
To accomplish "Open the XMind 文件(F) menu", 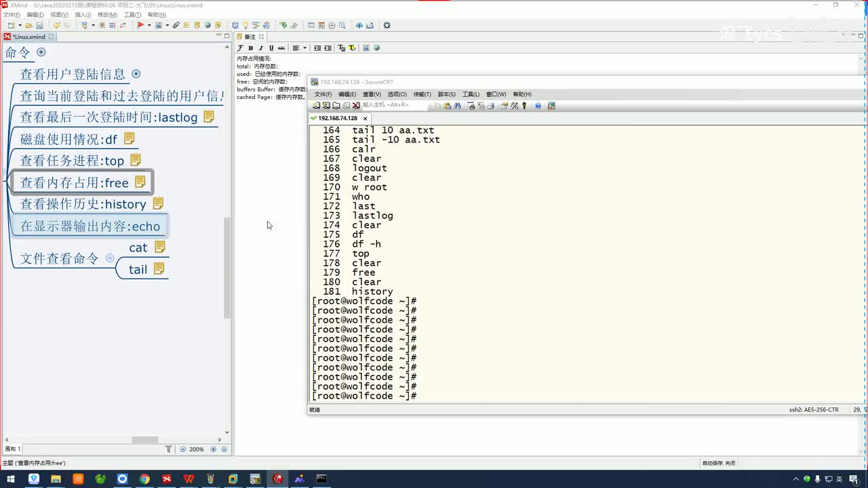I will 12,14.
